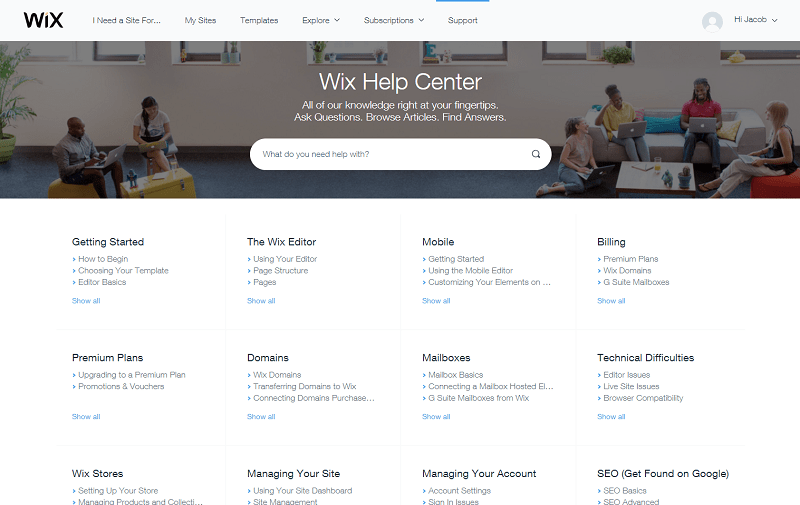Open the Technical Difficulties category heading

point(645,358)
